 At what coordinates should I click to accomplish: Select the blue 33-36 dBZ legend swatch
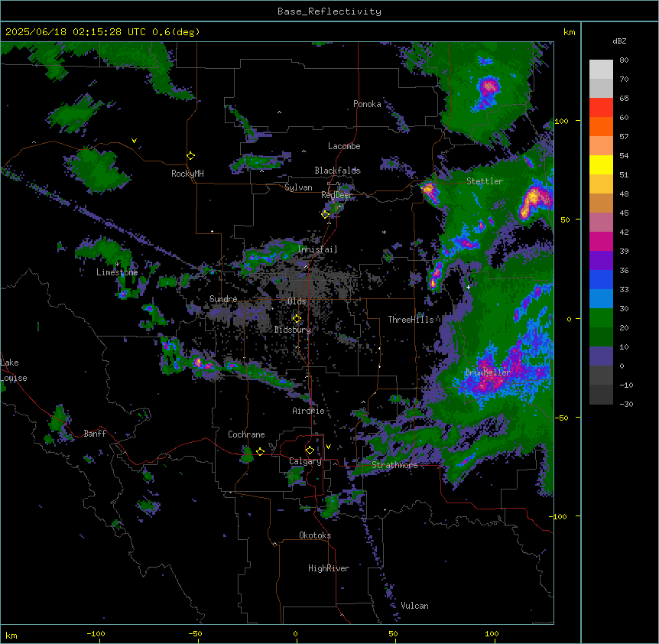pyautogui.click(x=601, y=280)
